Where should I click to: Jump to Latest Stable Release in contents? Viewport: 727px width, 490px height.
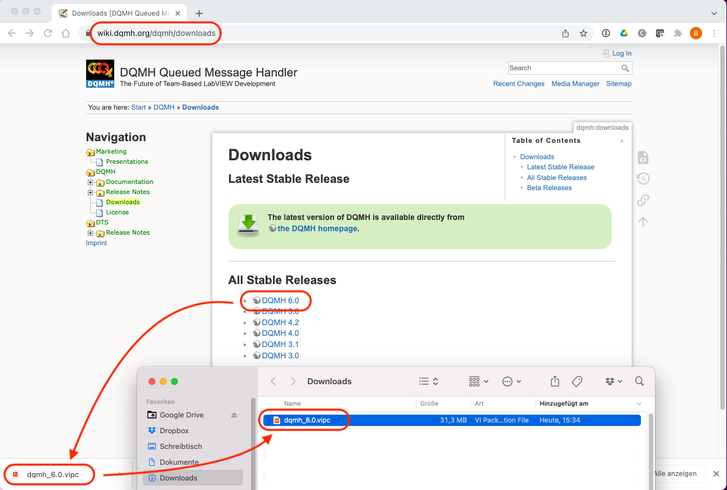pos(560,167)
